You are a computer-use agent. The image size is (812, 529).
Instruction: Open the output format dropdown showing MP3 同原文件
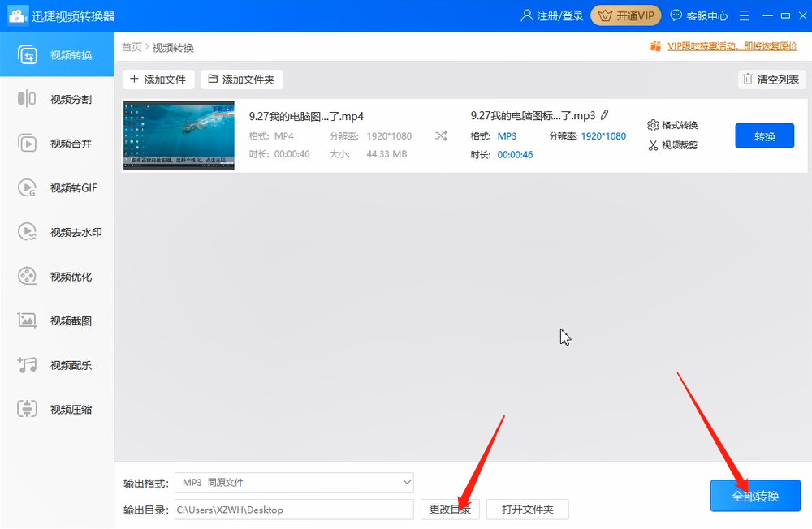pyautogui.click(x=294, y=483)
